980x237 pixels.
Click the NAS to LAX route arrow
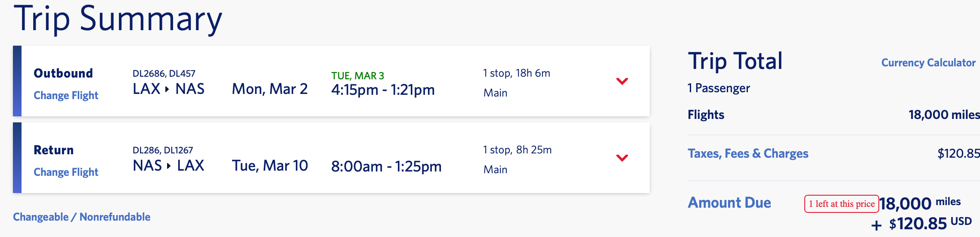pos(168,166)
